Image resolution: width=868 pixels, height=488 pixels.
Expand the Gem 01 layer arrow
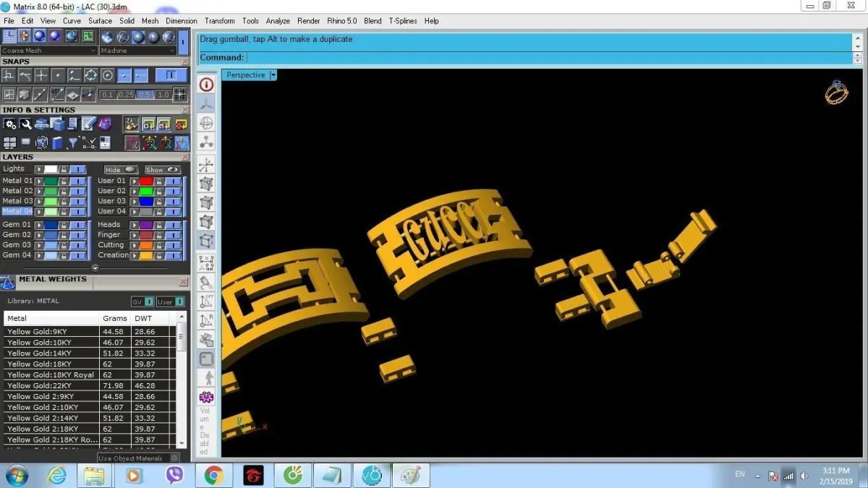click(x=39, y=226)
